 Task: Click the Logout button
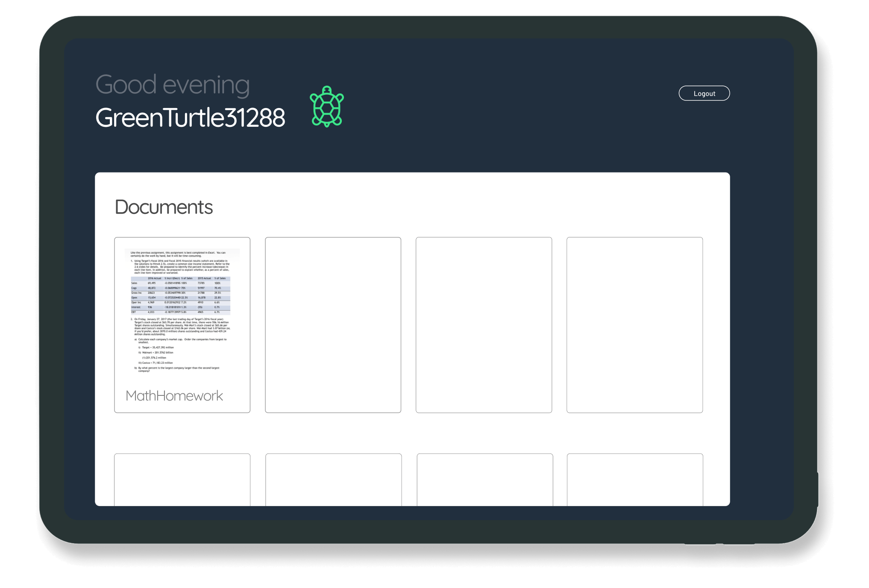[x=704, y=94]
